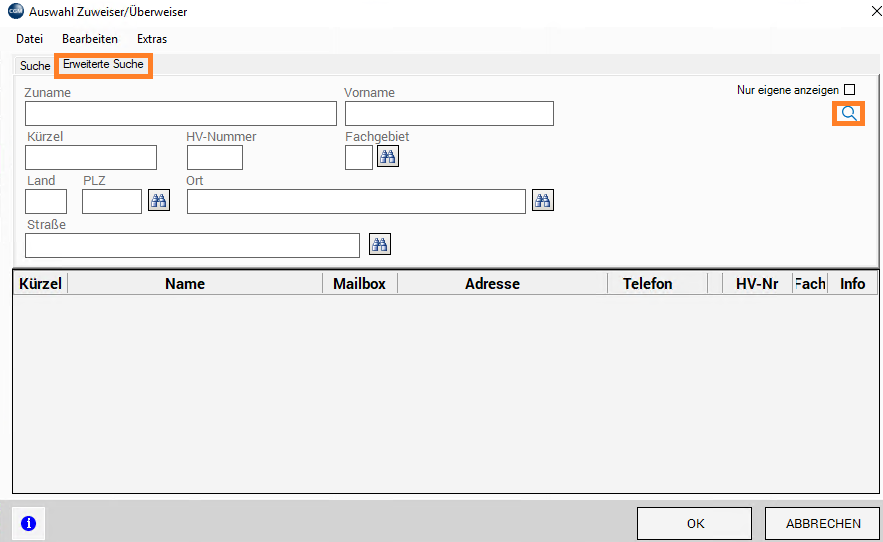Open PLZ lookup binoculars icon
The width and height of the screenshot is (883, 542).
coord(159,201)
